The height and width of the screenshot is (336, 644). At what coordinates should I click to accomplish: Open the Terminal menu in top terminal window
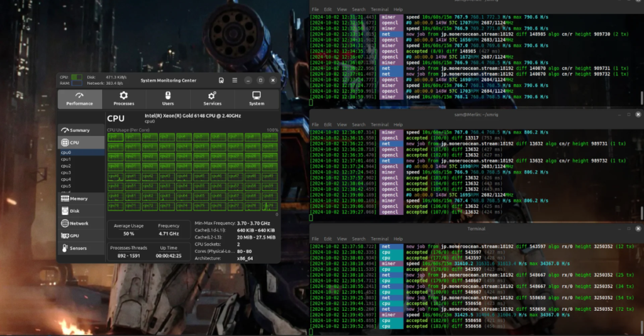click(x=379, y=9)
